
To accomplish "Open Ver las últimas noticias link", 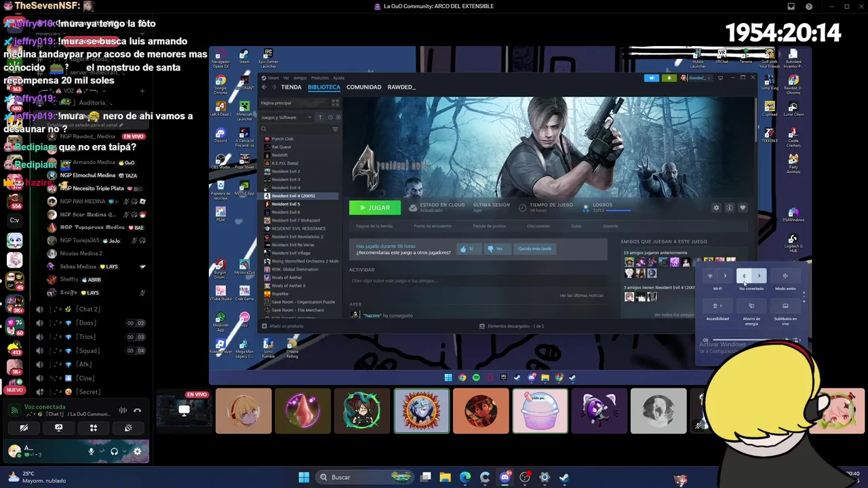I will [581, 296].
